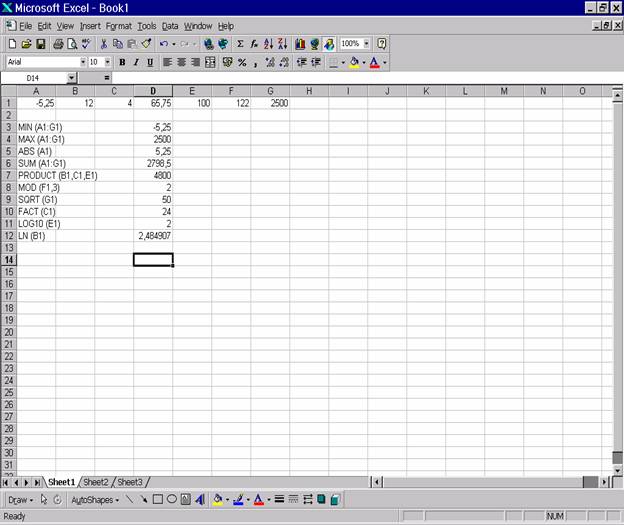Open the Name Box dropdown arrow

pos(72,77)
